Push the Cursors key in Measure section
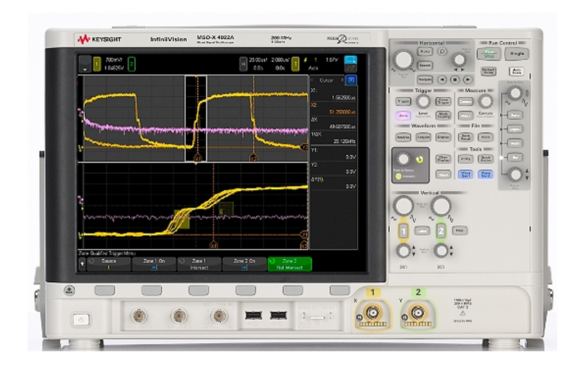The image size is (588, 380). click(466, 101)
